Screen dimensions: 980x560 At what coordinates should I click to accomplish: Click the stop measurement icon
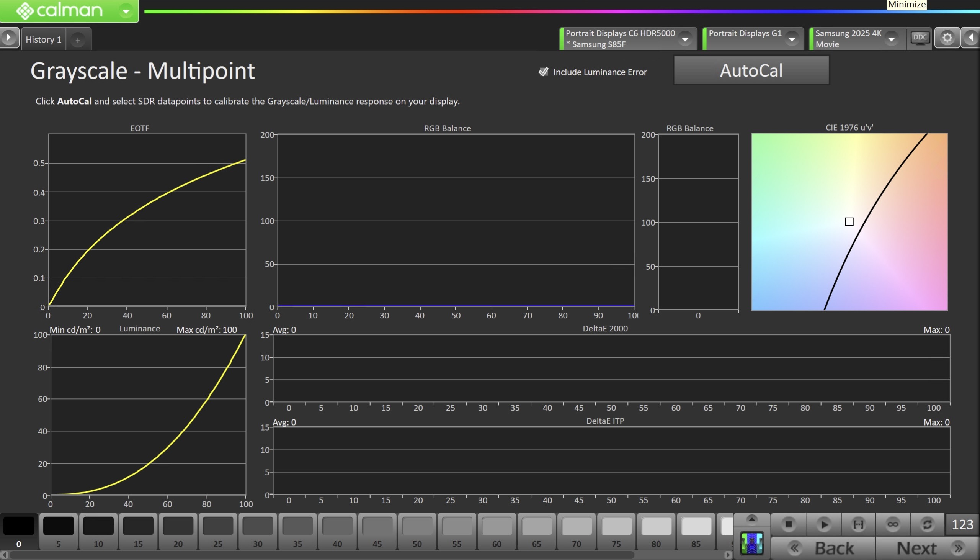click(x=789, y=524)
